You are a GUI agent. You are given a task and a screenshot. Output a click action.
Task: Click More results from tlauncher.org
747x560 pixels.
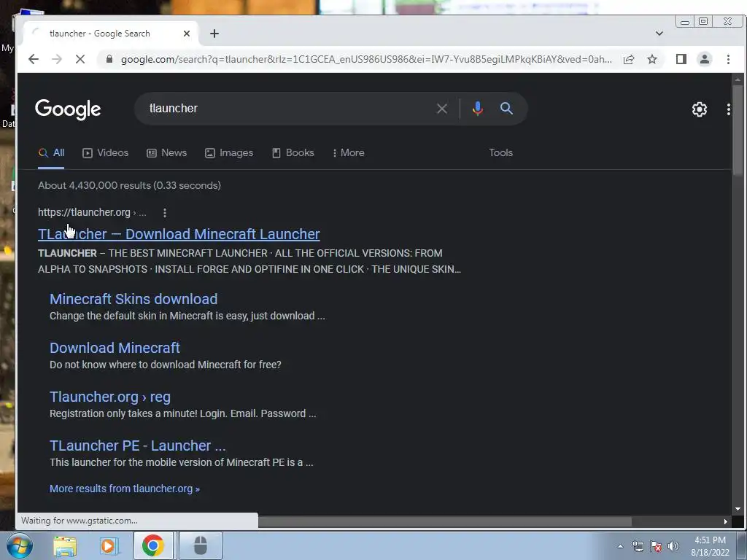pos(124,489)
